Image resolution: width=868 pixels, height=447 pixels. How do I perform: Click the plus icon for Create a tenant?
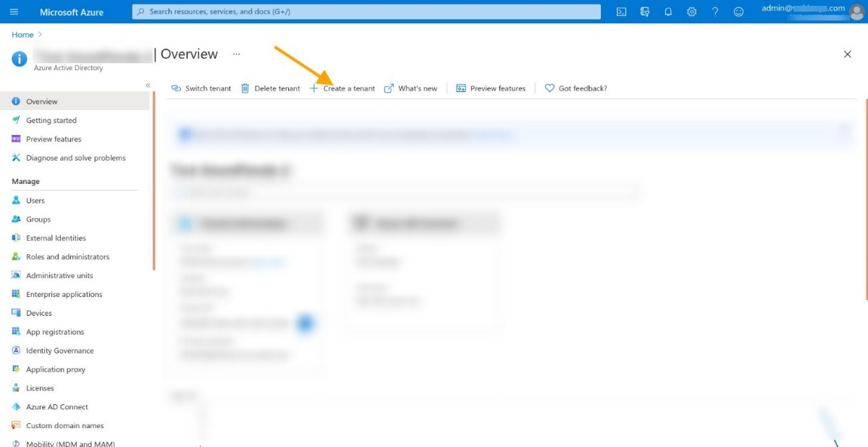tap(314, 88)
